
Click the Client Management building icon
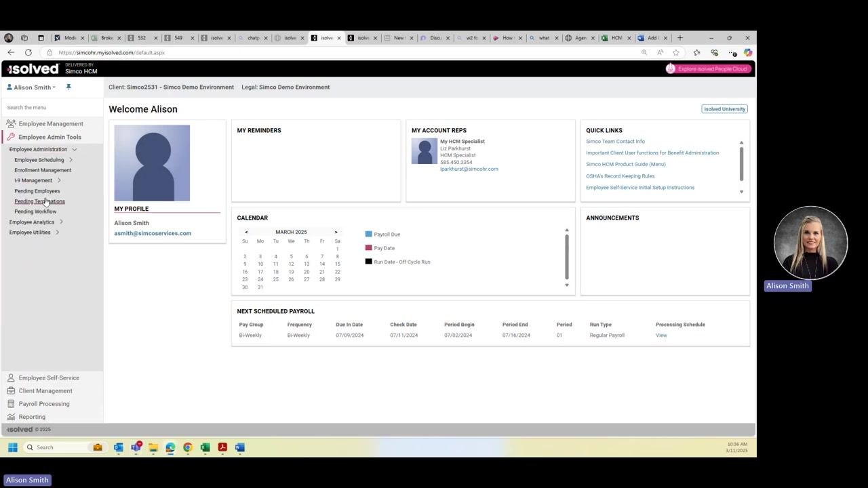coord(11,390)
